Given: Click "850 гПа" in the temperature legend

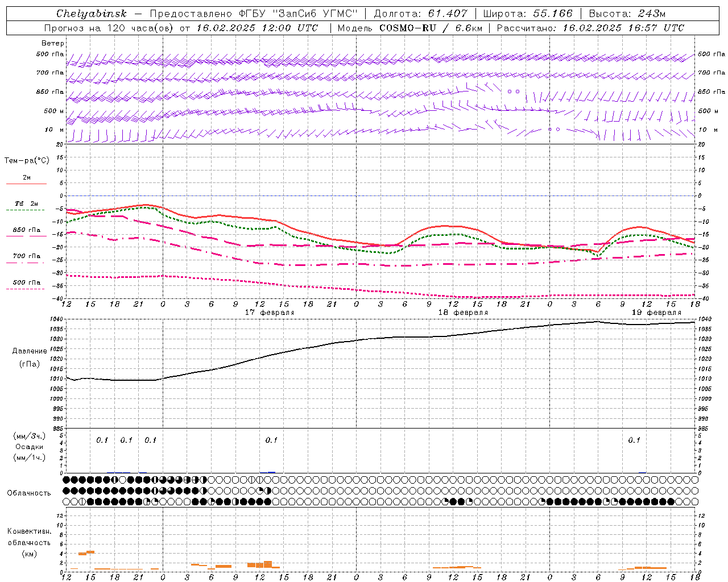Looking at the screenshot, I should [27, 230].
